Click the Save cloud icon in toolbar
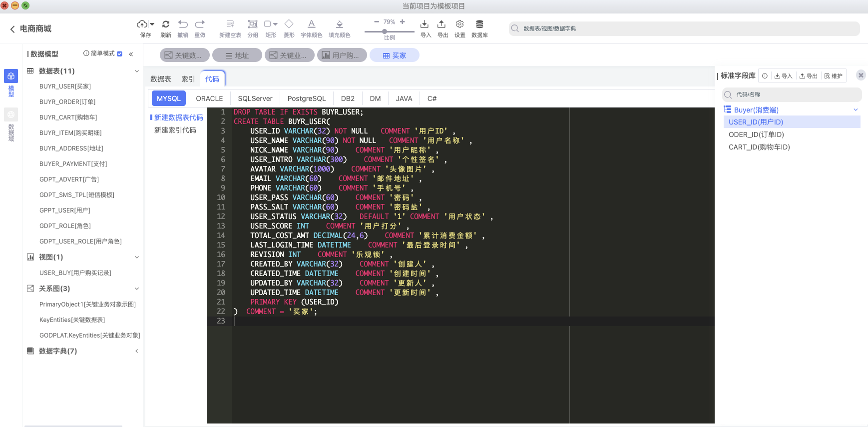This screenshot has width=868, height=427. 142,24
